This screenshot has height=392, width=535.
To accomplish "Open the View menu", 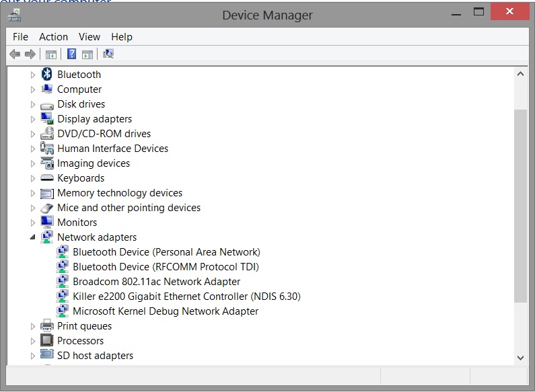I will 90,36.
